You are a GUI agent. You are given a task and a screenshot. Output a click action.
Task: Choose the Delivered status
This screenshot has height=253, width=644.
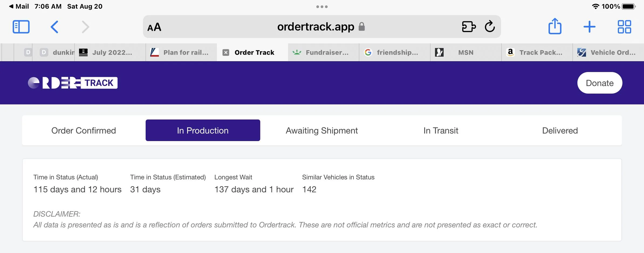(560, 131)
